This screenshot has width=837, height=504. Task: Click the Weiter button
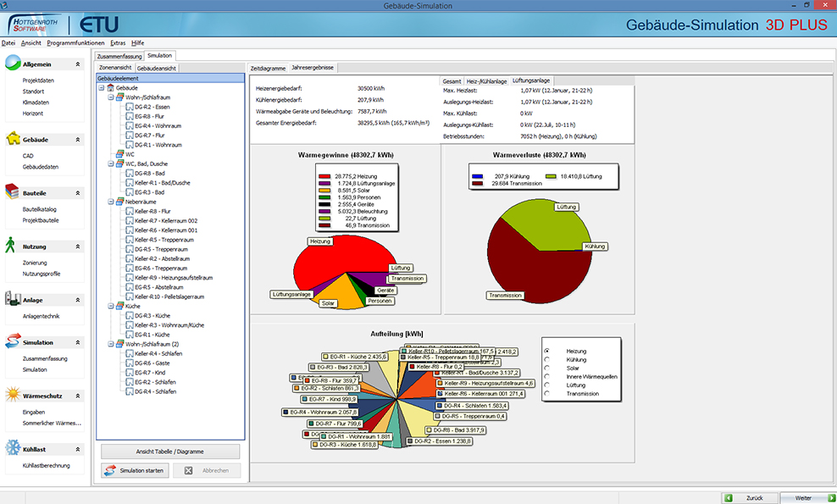click(x=806, y=497)
